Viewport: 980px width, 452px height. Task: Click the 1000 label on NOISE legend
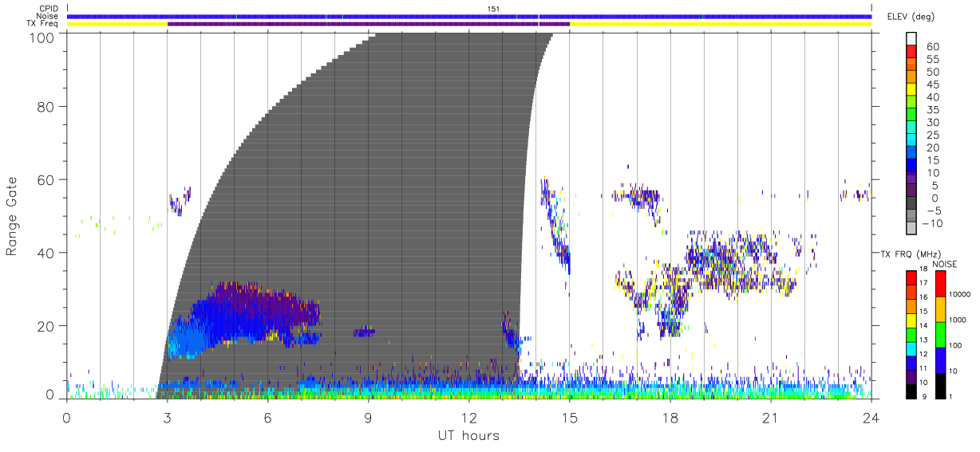coord(959,320)
